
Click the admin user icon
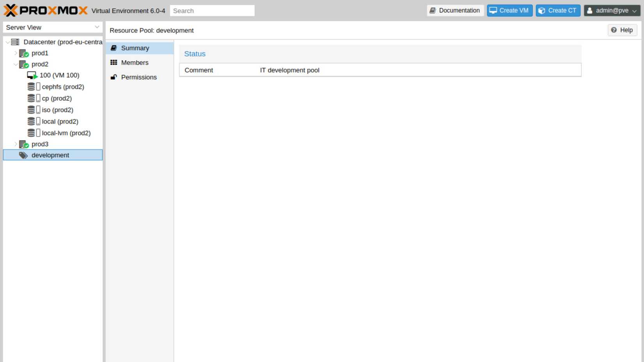click(x=590, y=11)
